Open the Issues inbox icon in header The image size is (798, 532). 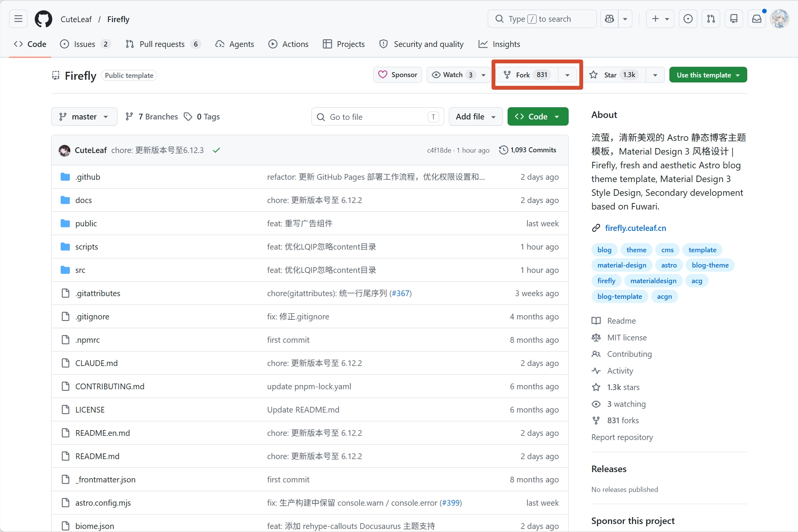pyautogui.click(x=688, y=19)
